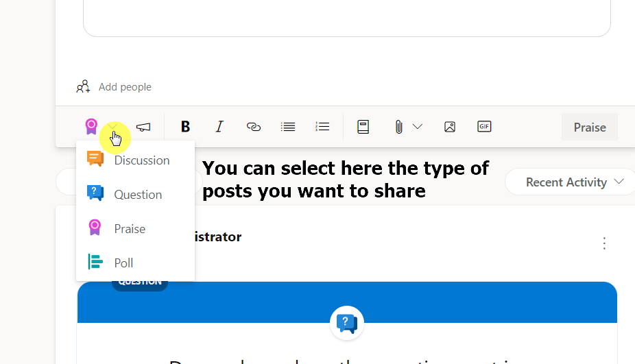Select Poll from post type menu
Image resolution: width=635 pixels, height=364 pixels.
pos(135,263)
